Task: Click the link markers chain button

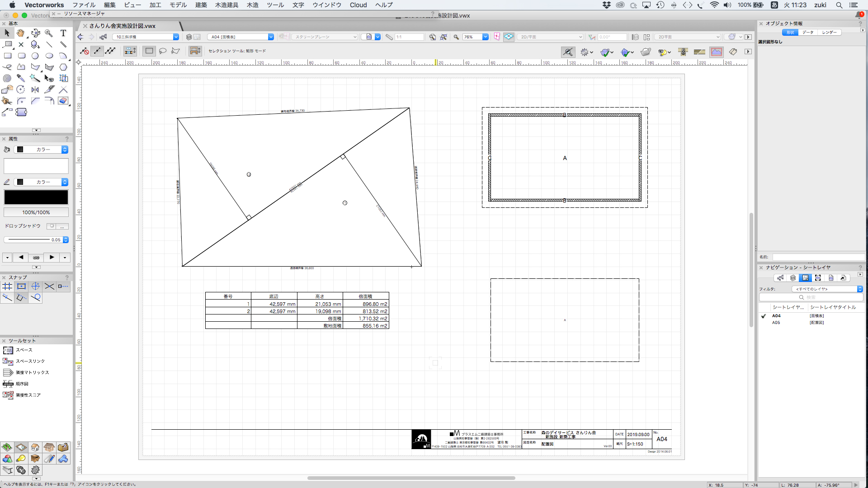Action: coord(36,258)
